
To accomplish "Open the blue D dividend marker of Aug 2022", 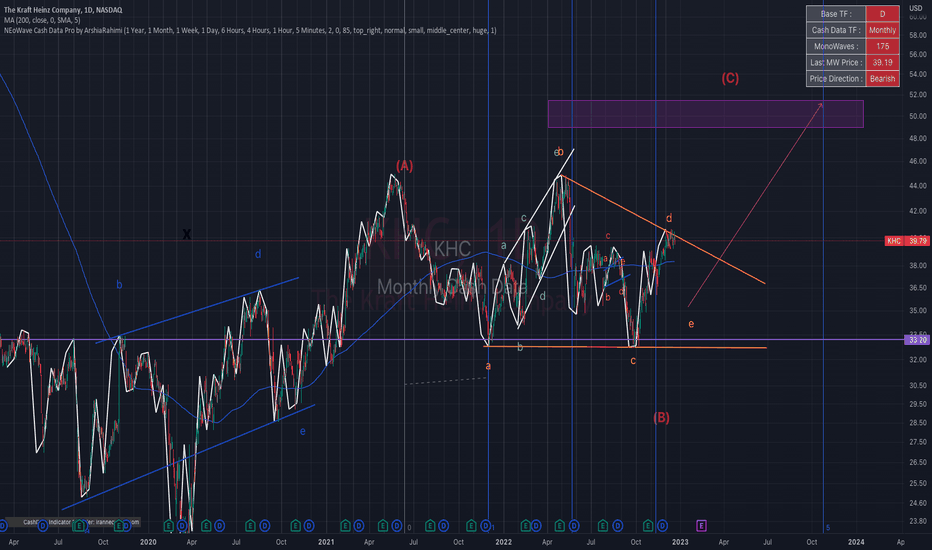I will point(618,526).
